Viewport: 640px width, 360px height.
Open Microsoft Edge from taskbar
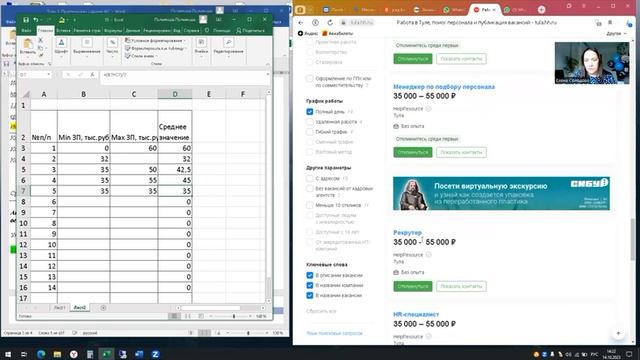tap(41, 354)
